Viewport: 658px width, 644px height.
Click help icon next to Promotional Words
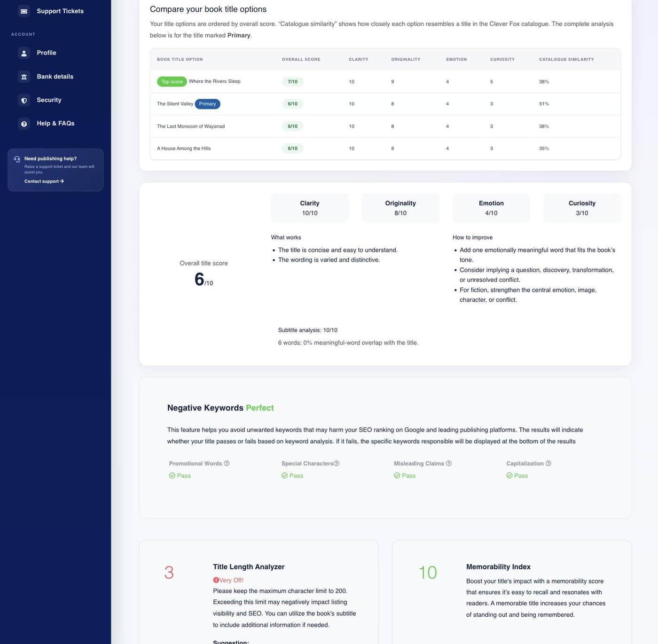(227, 463)
